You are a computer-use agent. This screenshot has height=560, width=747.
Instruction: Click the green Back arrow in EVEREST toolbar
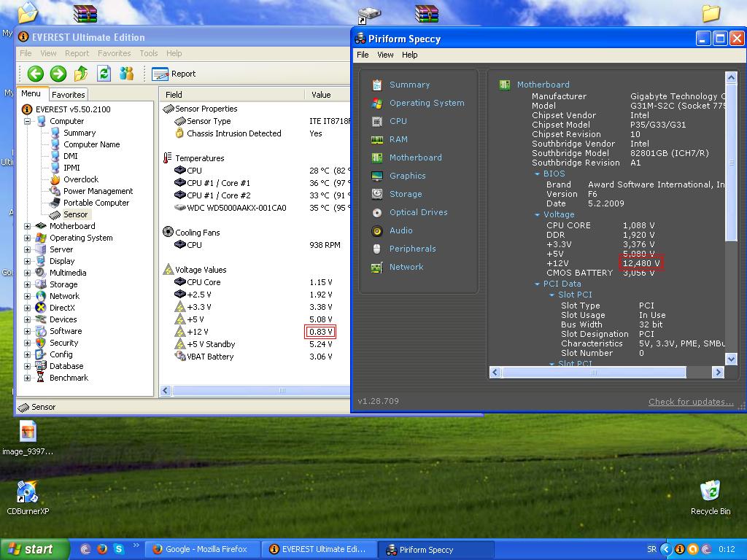pos(35,74)
